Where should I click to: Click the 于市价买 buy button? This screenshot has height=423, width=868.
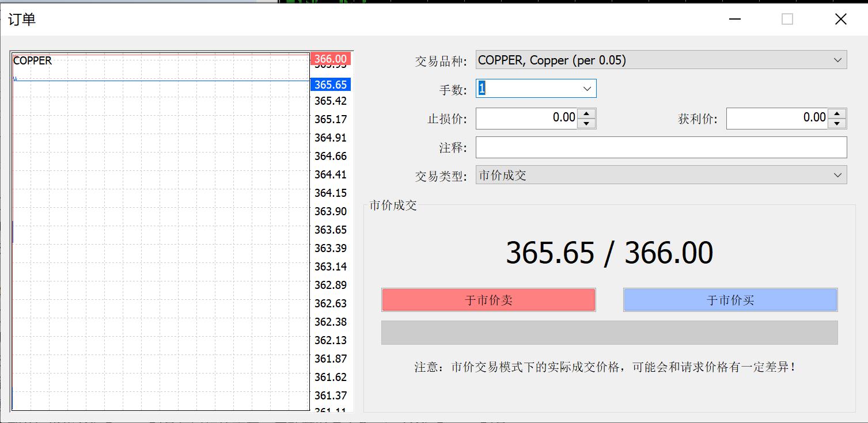click(729, 300)
